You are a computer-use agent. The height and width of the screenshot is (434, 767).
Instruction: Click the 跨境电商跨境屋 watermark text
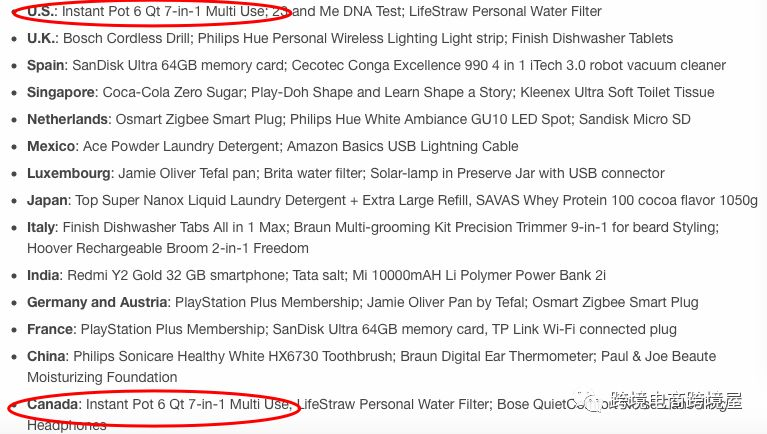tap(678, 402)
